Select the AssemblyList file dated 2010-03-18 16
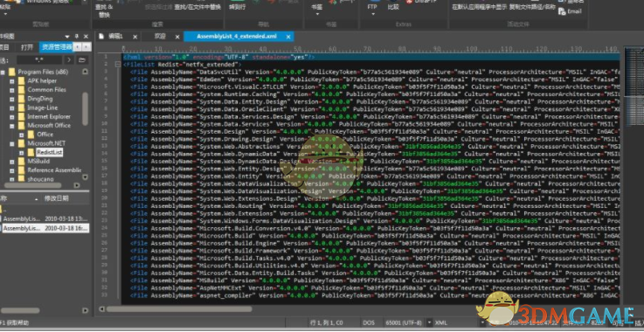 click(45, 228)
